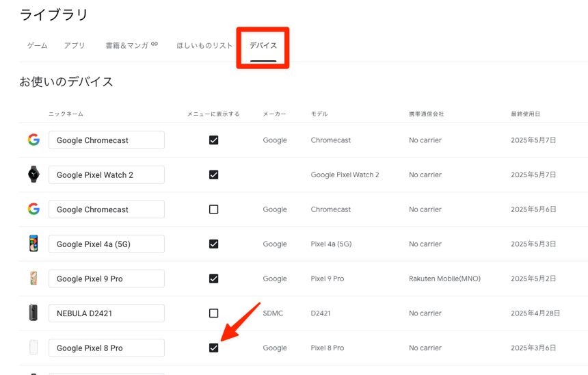
Task: Switch to the ゲーム tab
Action: [38, 45]
